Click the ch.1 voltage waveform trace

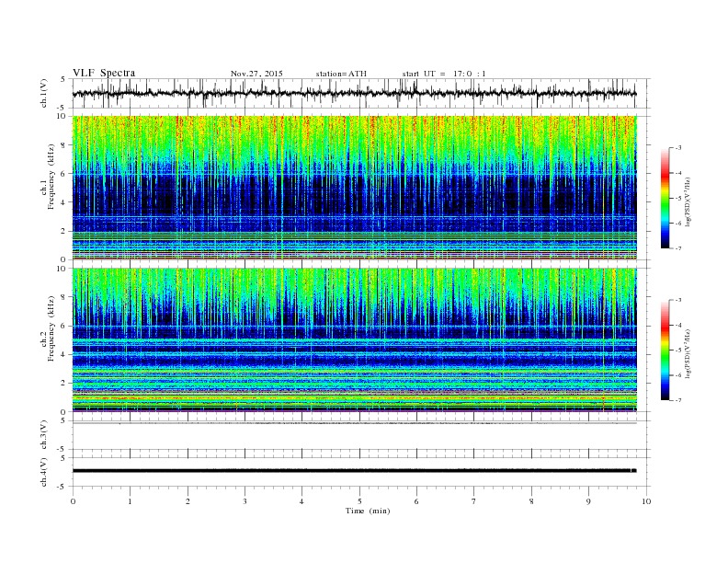click(x=355, y=93)
